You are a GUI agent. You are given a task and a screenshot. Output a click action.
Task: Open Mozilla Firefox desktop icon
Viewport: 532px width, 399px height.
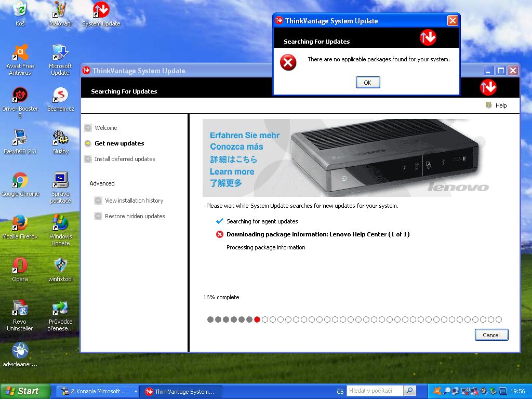(20, 227)
